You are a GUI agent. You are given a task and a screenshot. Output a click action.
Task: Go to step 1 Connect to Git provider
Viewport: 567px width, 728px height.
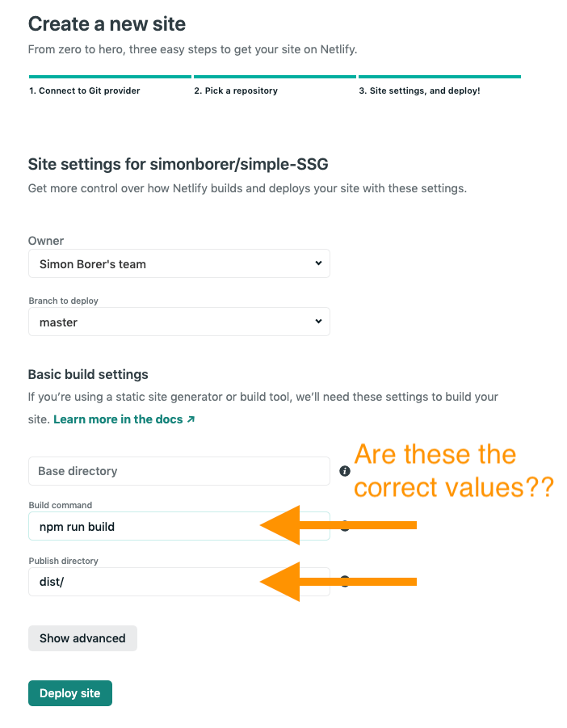coord(85,90)
